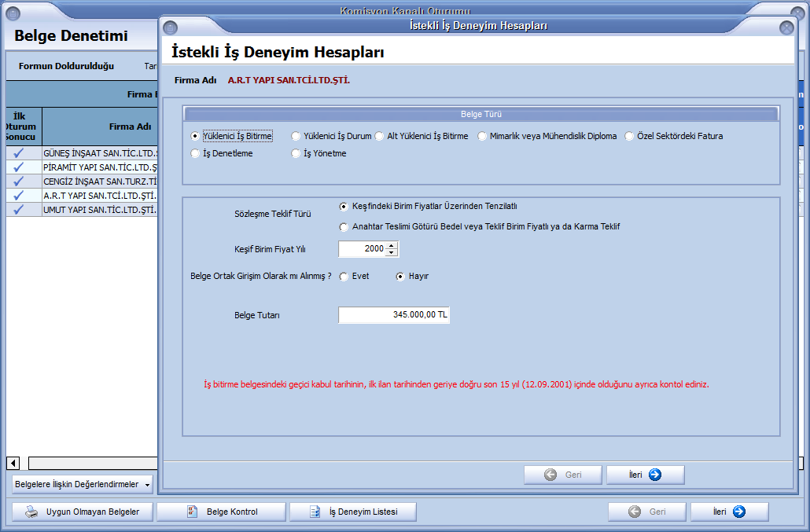Click the dialog's İleri arrow icon
Viewport: 810px width, 532px height.
pos(655,475)
